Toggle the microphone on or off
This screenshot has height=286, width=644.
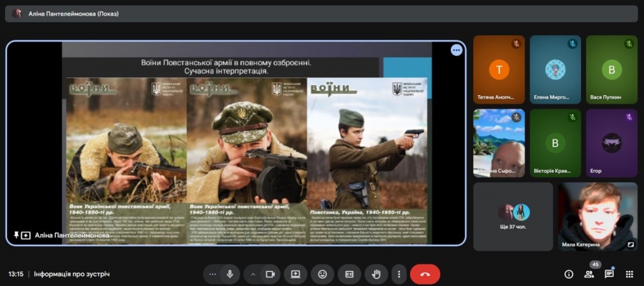click(230, 274)
